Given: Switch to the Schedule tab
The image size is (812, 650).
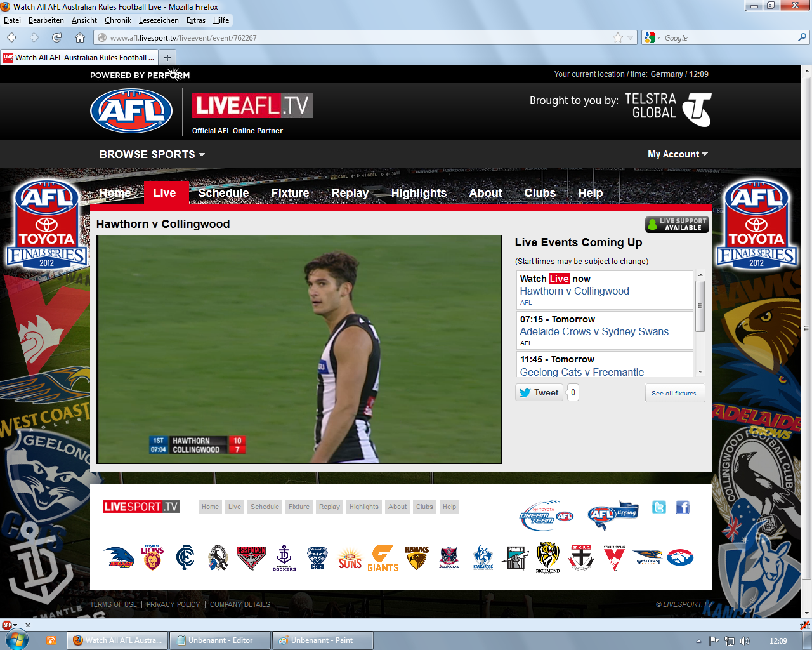Looking at the screenshot, I should [x=223, y=193].
